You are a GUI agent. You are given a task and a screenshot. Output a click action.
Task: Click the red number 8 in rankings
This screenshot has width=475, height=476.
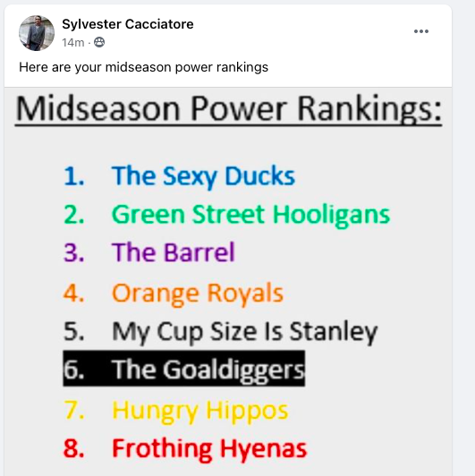(73, 448)
